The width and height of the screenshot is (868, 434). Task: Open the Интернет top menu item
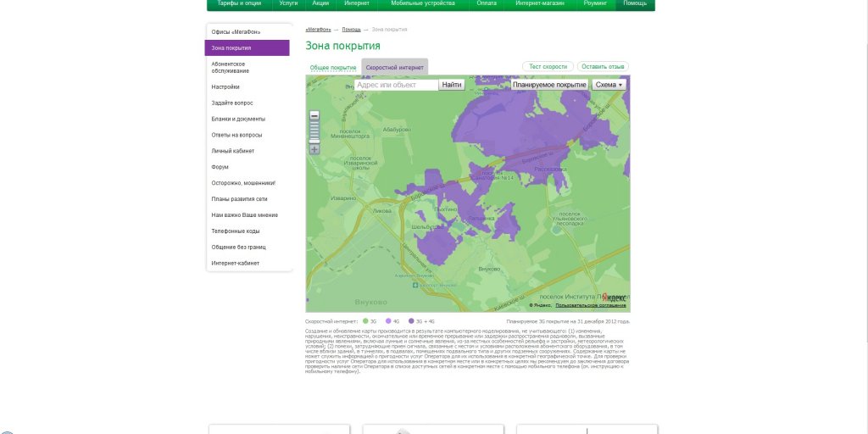point(357,3)
